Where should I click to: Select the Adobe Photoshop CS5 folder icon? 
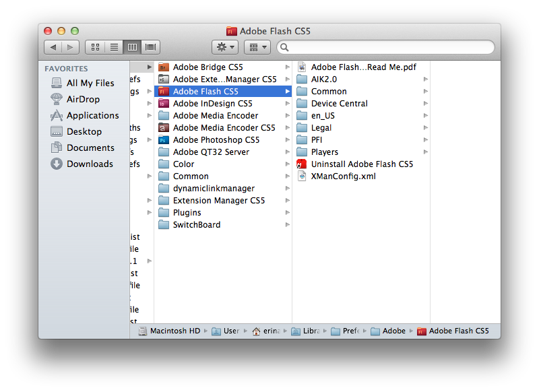pyautogui.click(x=164, y=140)
